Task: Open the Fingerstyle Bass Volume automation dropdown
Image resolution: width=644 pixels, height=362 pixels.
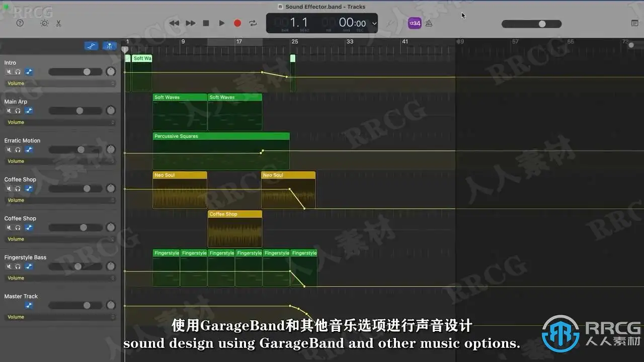Action: (x=60, y=278)
